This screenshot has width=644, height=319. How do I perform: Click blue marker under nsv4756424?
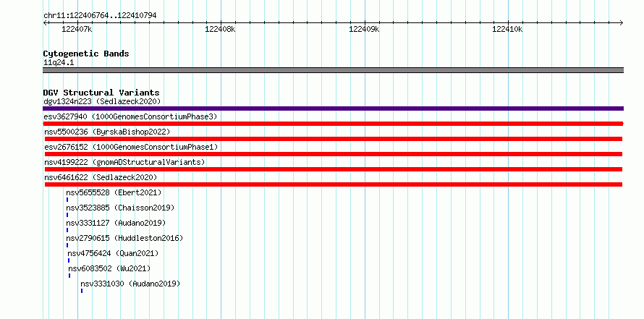pos(69,260)
